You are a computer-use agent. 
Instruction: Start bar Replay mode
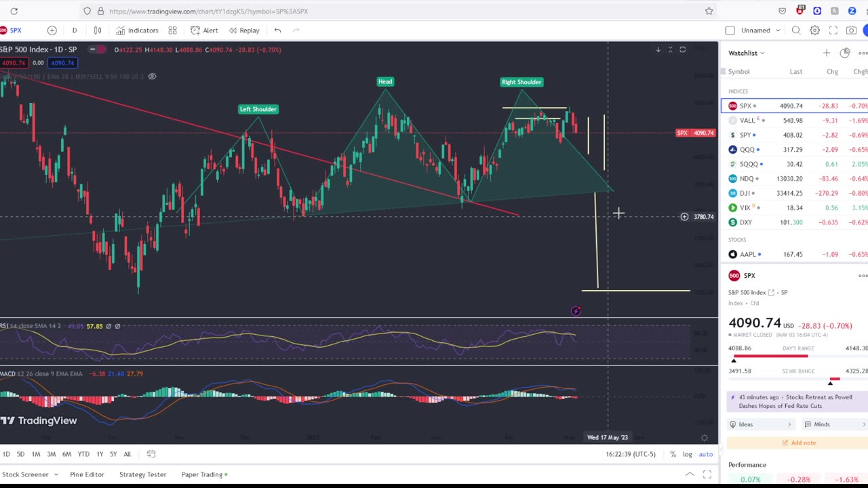[x=244, y=30]
